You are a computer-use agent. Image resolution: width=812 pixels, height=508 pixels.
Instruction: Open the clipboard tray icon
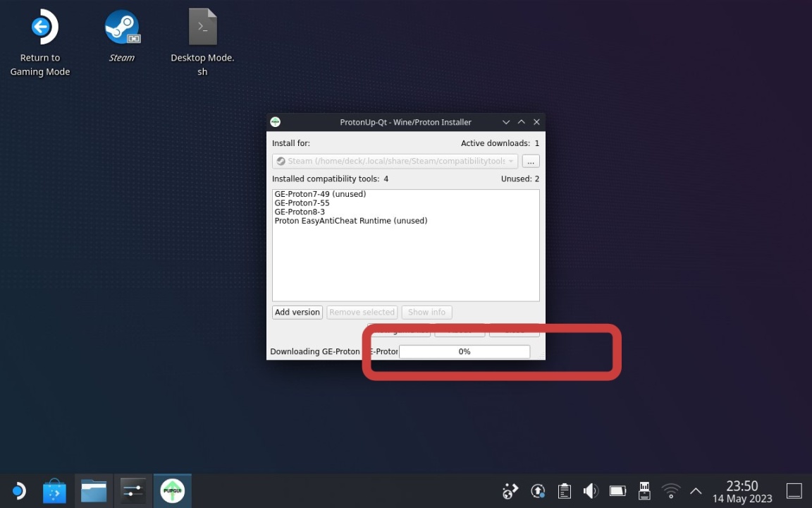[565, 491]
